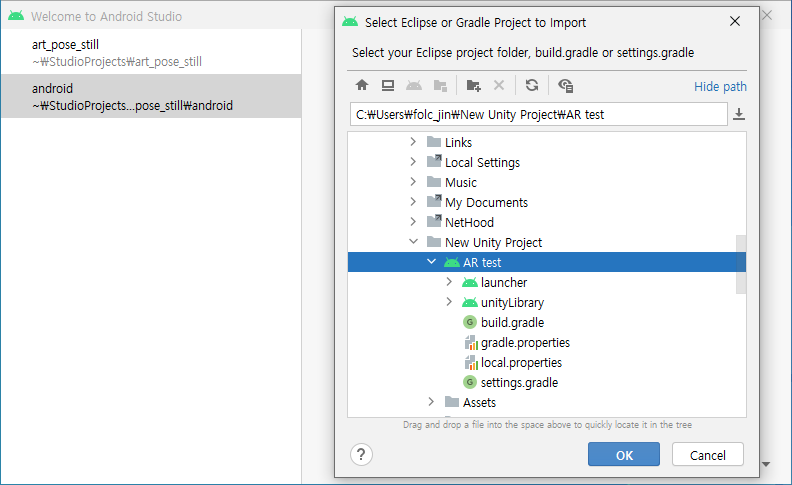
Task: Close the Welcome to Android Studio window
Action: point(767,15)
